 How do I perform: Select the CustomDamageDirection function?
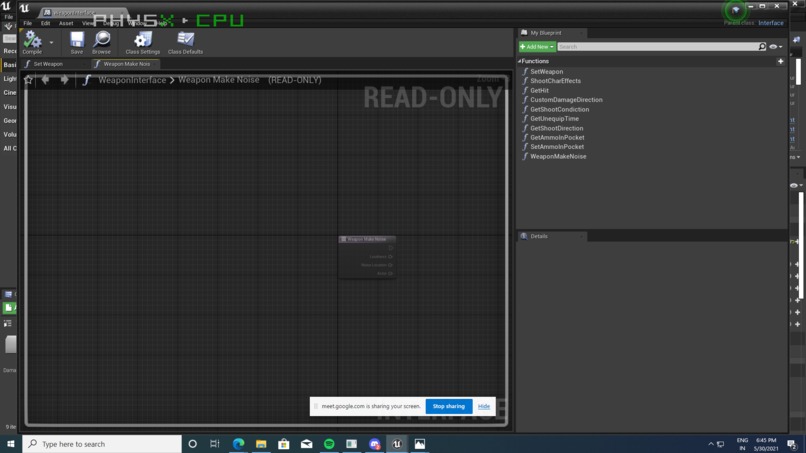(x=566, y=100)
